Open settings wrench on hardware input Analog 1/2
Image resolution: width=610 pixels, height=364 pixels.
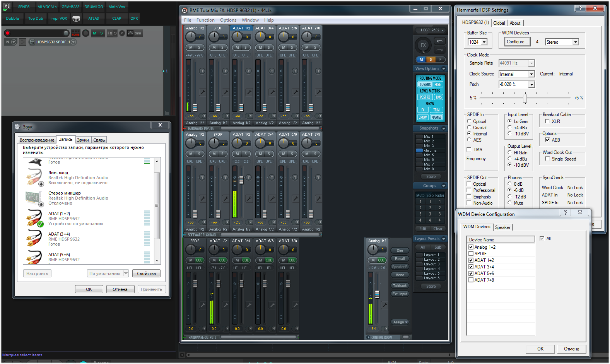[x=202, y=92]
